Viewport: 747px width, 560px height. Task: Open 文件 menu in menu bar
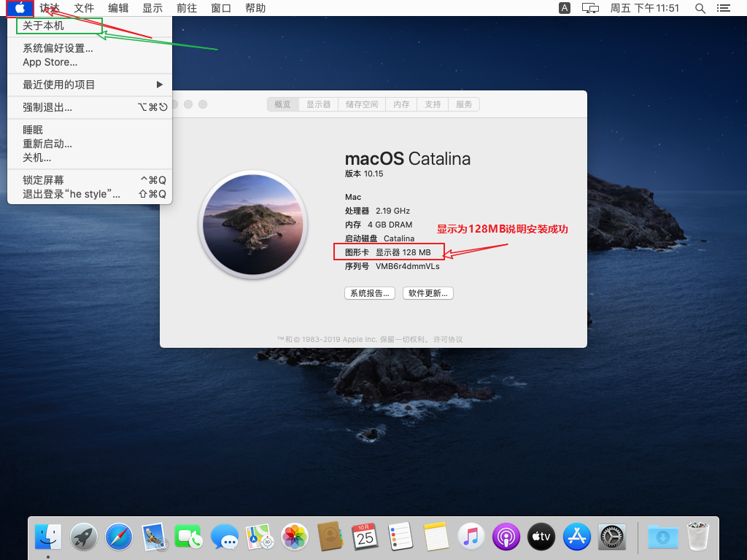pyautogui.click(x=84, y=8)
